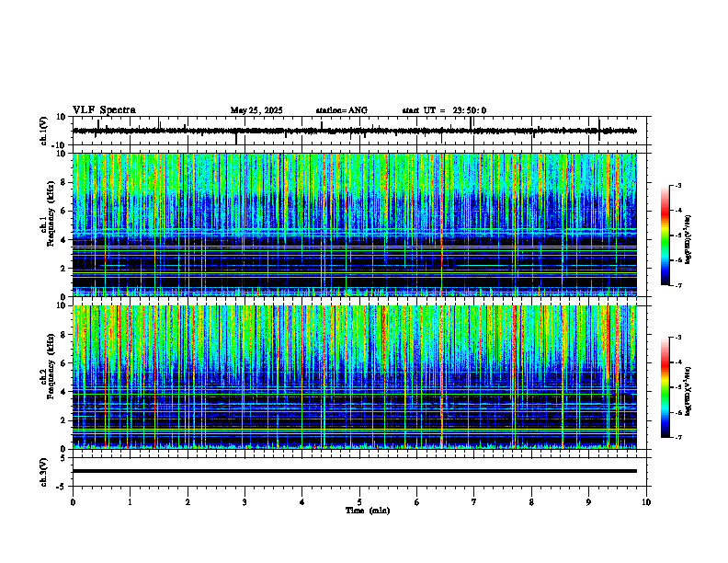Viewport: 728px width, 563px height.
Task: Click the "-3" tick on ch.2 colorbar
Action: 678,338
